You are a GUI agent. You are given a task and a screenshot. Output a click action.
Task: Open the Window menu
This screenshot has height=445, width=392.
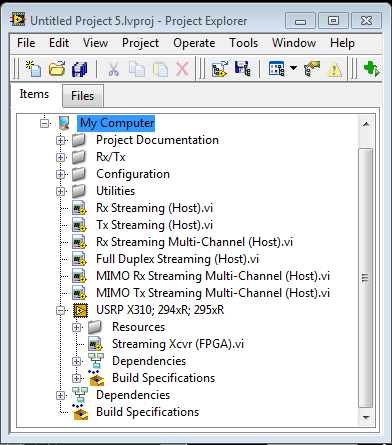point(294,43)
